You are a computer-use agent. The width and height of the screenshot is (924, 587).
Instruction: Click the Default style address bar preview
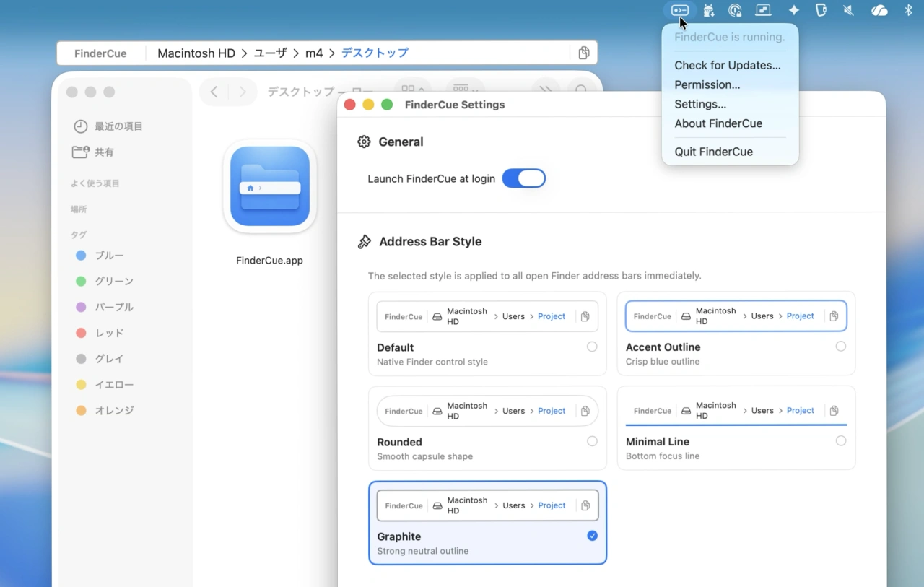click(x=487, y=316)
